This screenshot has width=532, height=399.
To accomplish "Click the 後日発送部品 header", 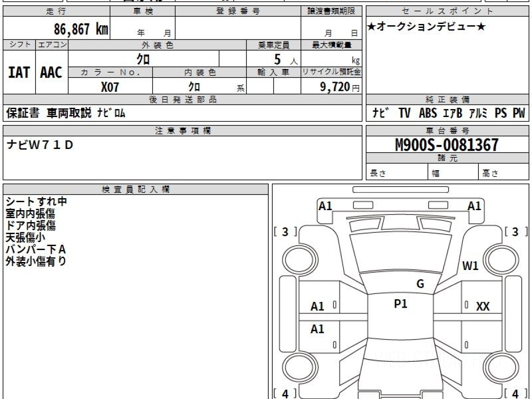I will (x=183, y=100).
